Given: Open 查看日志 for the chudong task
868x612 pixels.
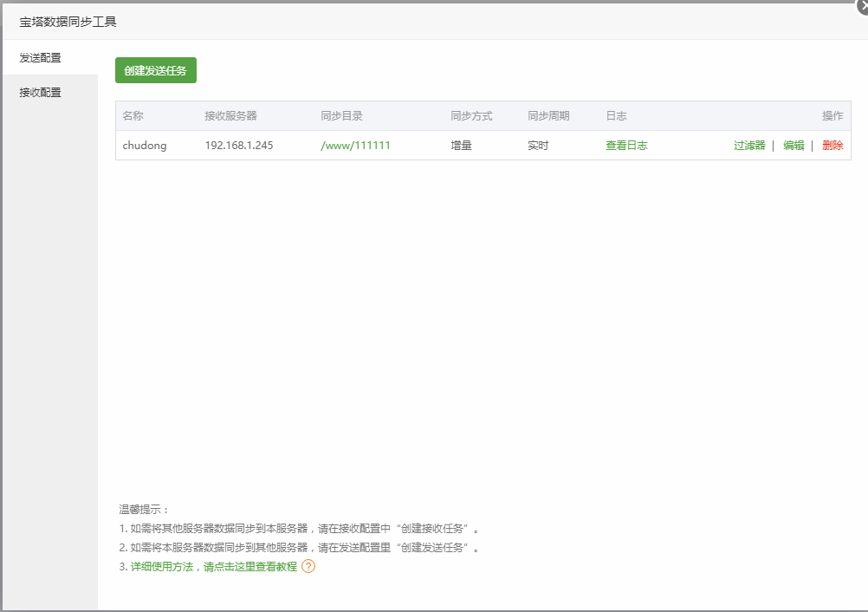Looking at the screenshot, I should click(626, 146).
